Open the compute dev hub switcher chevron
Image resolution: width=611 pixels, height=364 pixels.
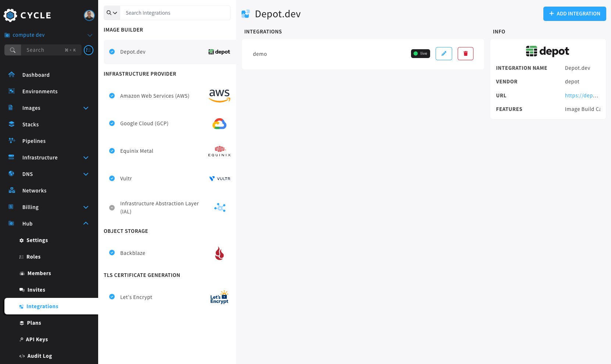point(90,35)
